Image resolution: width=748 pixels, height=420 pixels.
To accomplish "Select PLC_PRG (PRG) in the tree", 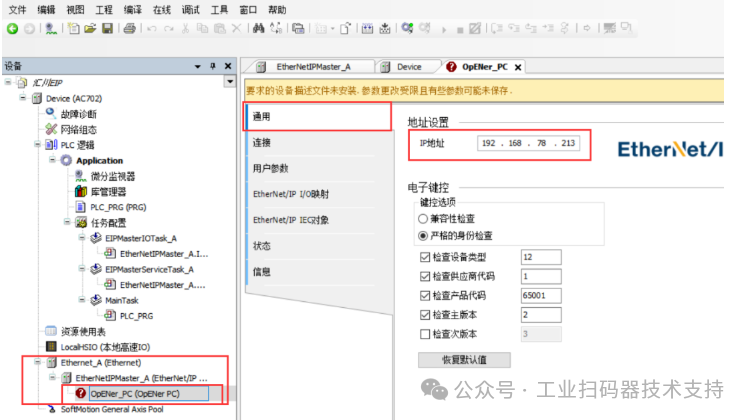I will tap(118, 207).
